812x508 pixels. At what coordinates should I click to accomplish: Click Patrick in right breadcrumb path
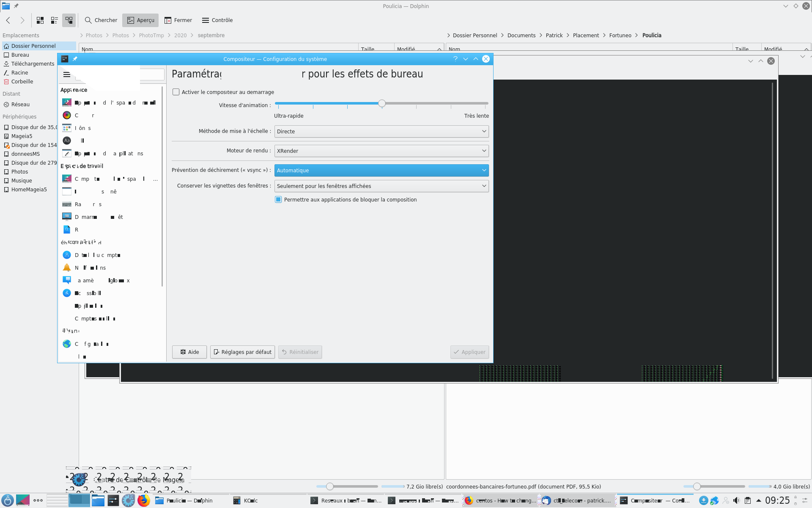(554, 35)
